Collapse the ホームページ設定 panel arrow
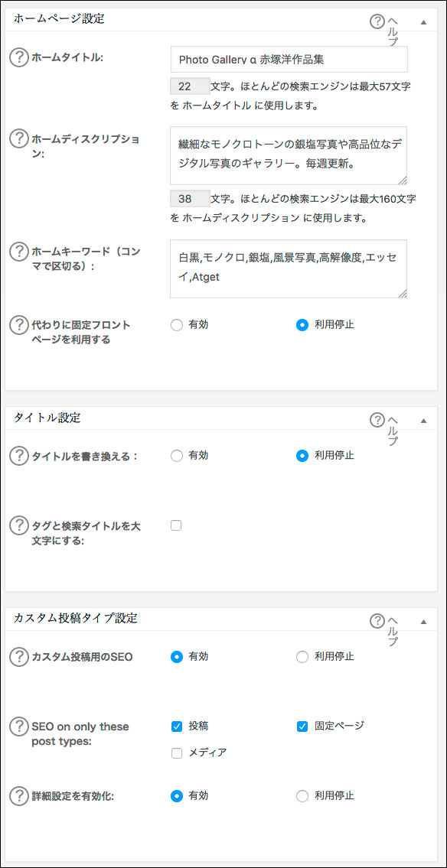447x868 pixels. (424, 22)
